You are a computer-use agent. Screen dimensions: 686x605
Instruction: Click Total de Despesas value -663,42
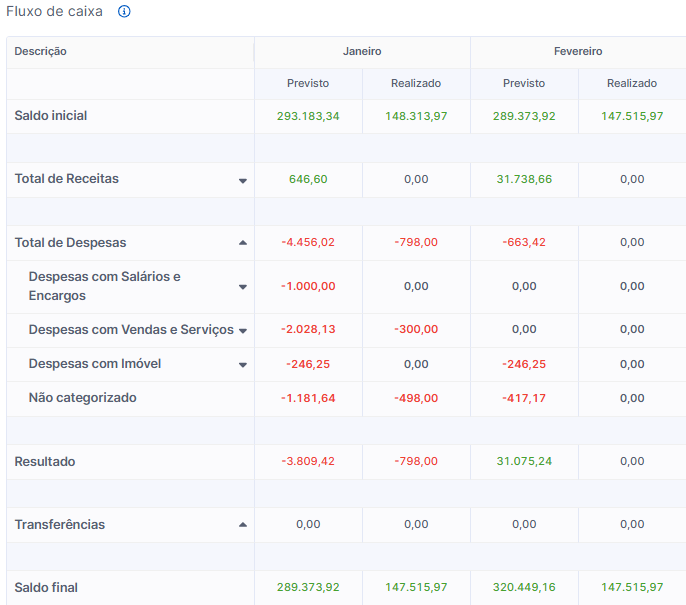click(x=524, y=242)
